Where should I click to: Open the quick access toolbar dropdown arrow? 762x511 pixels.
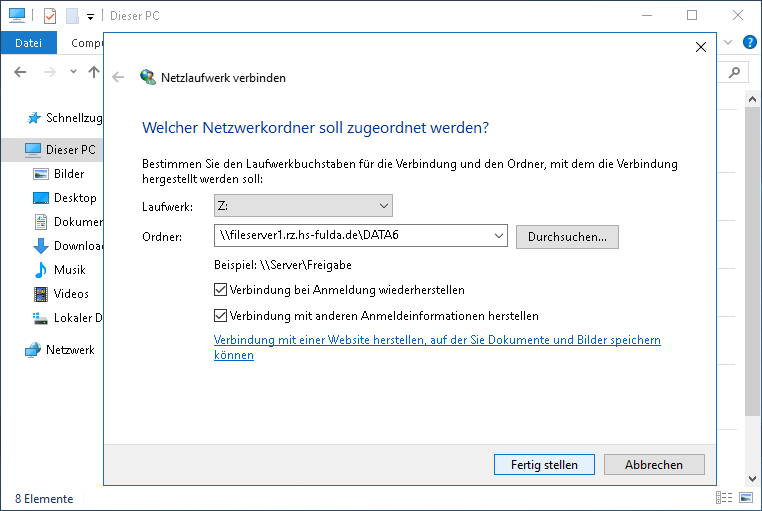(x=90, y=16)
